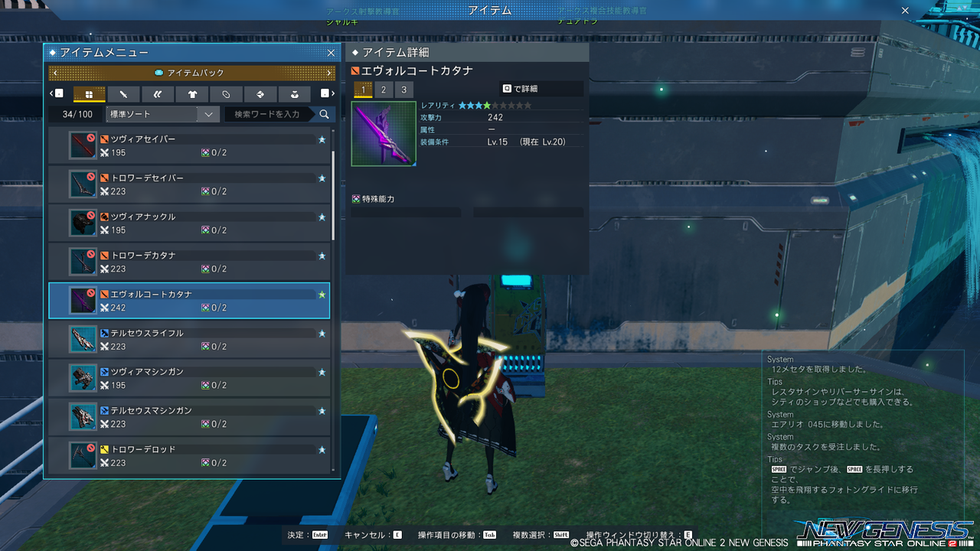Open detail page 2 tab

tap(384, 90)
